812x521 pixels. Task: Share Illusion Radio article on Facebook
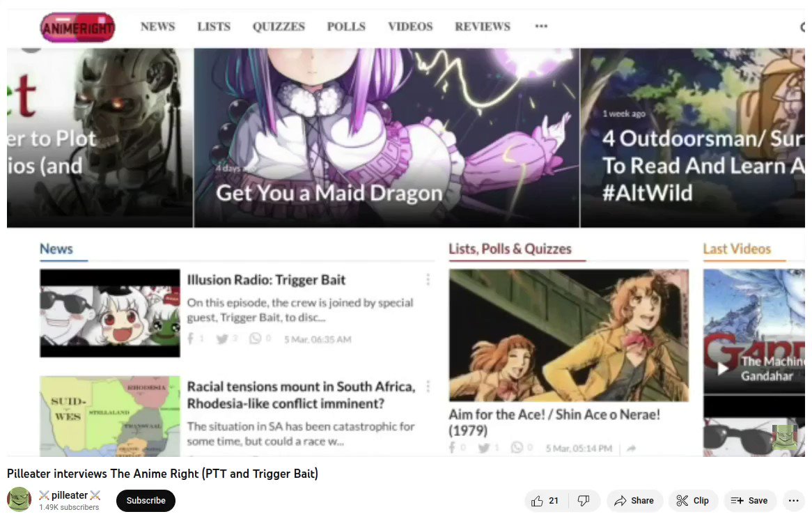191,339
